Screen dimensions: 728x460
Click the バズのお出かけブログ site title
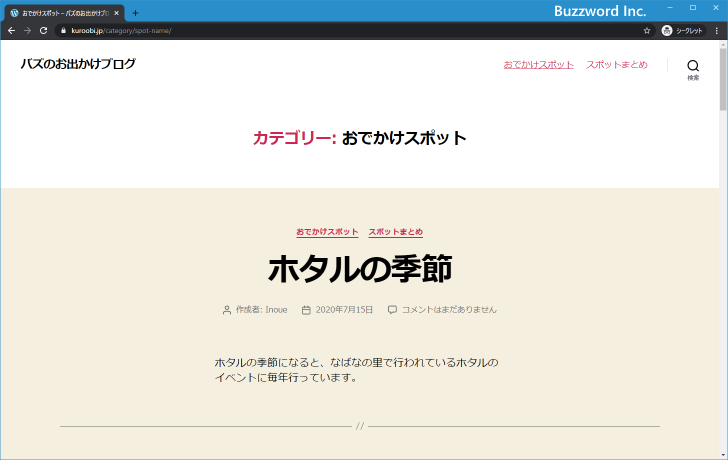click(78, 64)
